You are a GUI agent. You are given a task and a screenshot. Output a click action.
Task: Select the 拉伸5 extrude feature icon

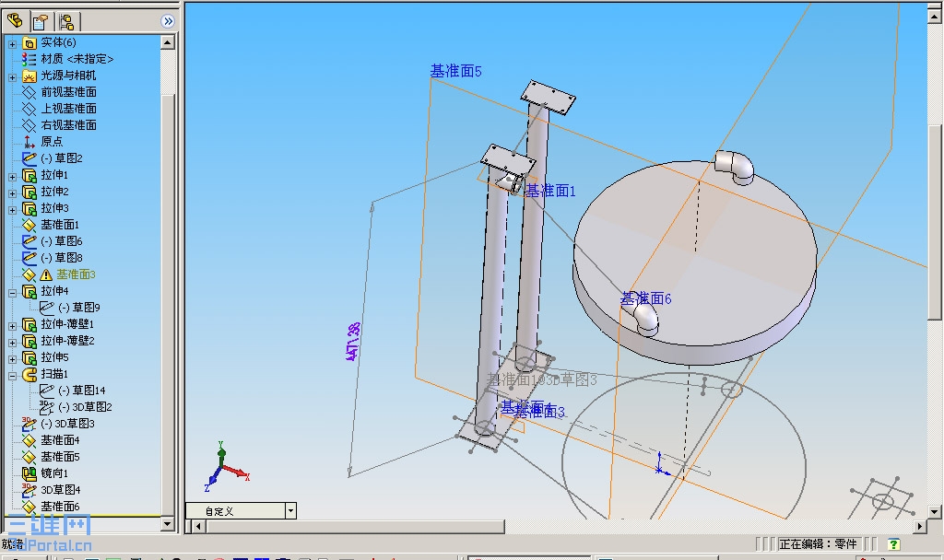coord(29,358)
